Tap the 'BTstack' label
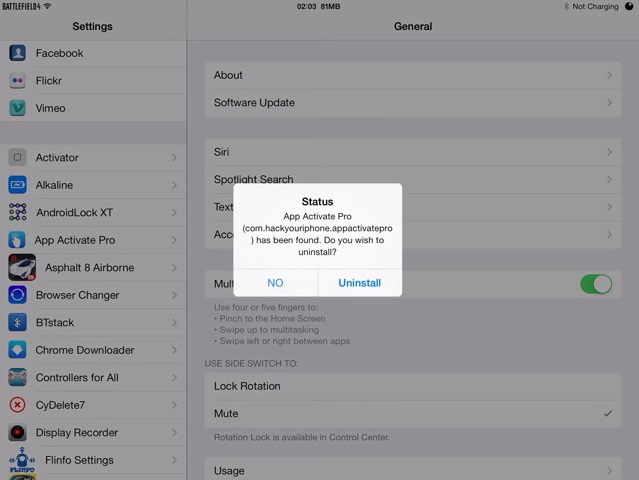The height and width of the screenshot is (480, 639). 55,323
